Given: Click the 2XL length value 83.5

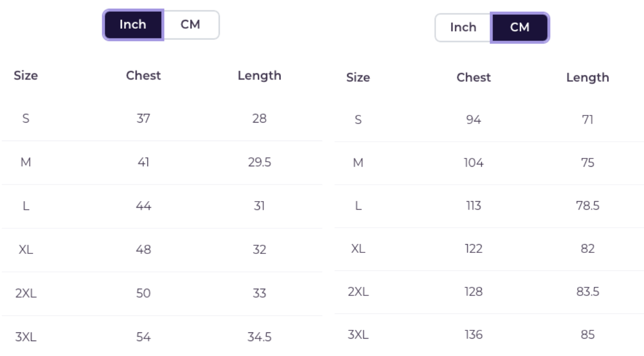Looking at the screenshot, I should click(x=588, y=292).
